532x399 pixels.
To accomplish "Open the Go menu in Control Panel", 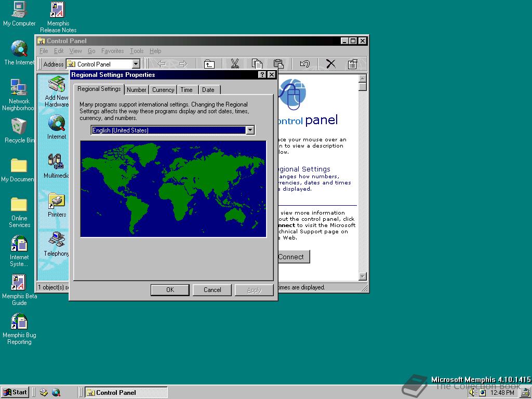I will [x=91, y=51].
